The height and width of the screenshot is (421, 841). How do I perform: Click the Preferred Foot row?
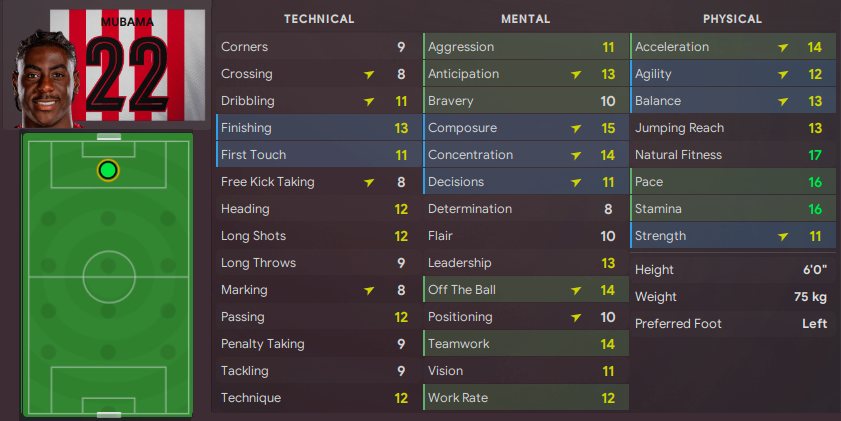732,324
